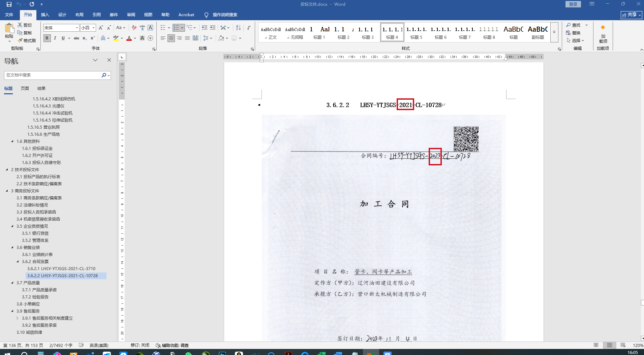Click the Cut scissors icon
This screenshot has height=355, width=644.
click(x=20, y=25)
